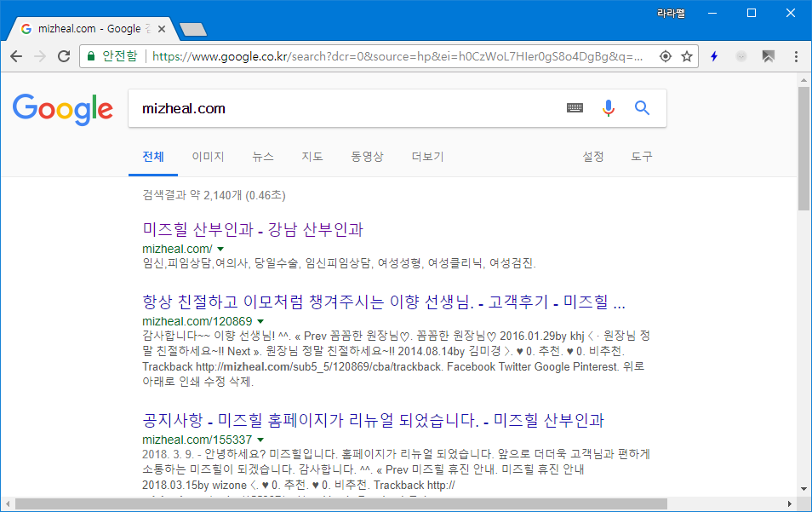Open the on-screen keyboard input tool

(x=575, y=108)
